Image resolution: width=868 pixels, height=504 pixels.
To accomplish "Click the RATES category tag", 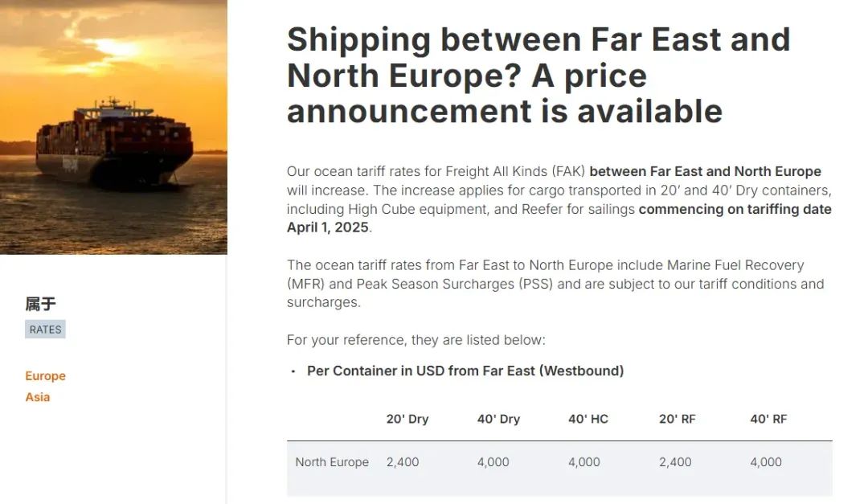I will click(45, 330).
